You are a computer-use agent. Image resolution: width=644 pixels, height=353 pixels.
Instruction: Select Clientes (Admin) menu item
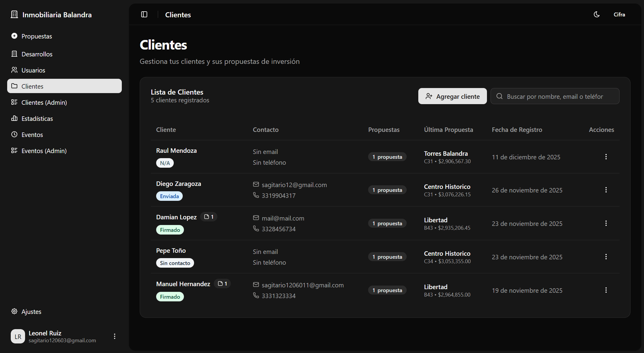pos(44,103)
